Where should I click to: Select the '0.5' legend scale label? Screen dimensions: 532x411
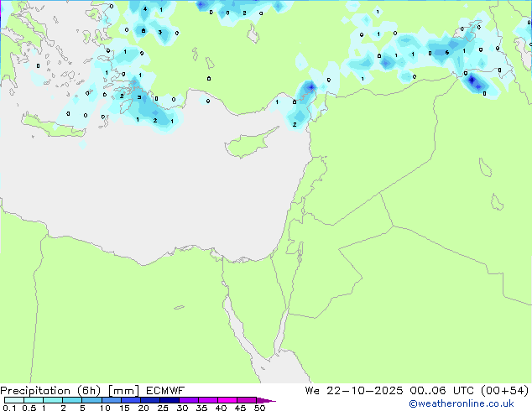[x=29, y=408]
